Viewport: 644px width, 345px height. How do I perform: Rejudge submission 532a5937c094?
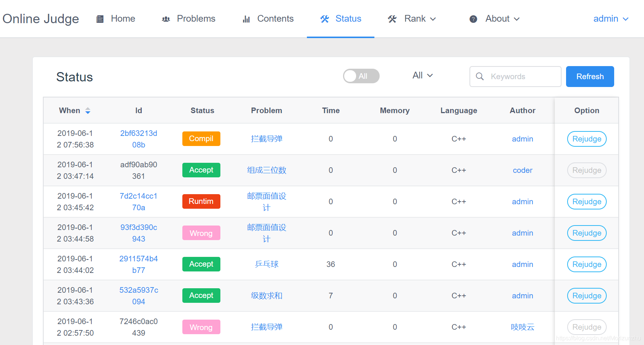(587, 296)
